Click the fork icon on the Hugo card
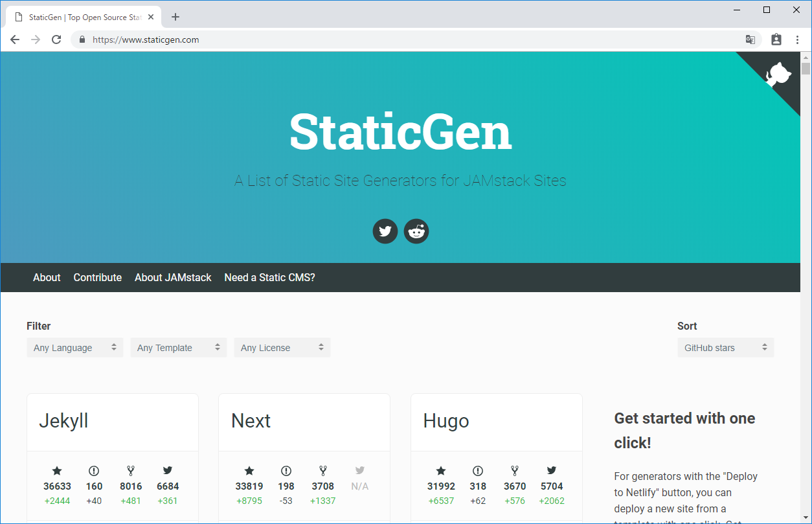The width and height of the screenshot is (812, 524). [x=515, y=471]
